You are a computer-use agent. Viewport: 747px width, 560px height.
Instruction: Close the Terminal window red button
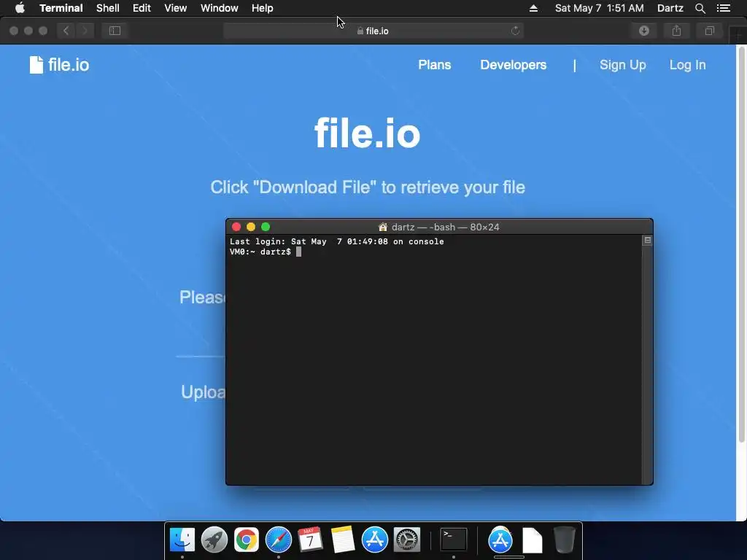point(236,227)
